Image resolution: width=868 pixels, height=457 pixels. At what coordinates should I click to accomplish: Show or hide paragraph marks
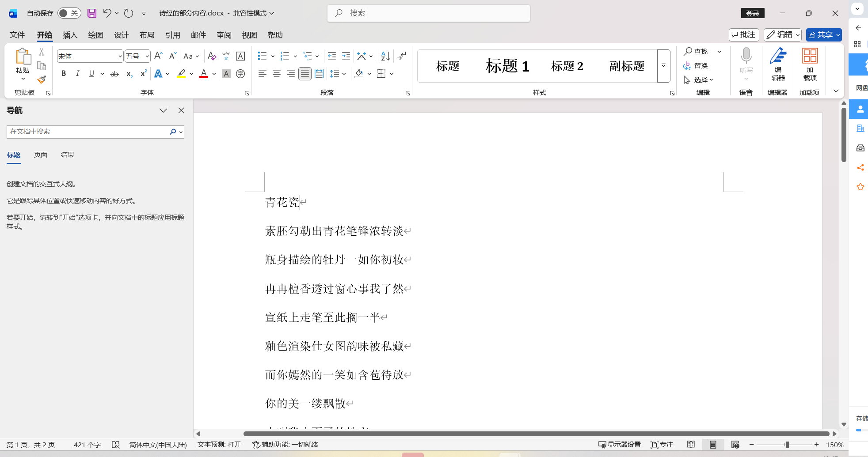click(401, 56)
